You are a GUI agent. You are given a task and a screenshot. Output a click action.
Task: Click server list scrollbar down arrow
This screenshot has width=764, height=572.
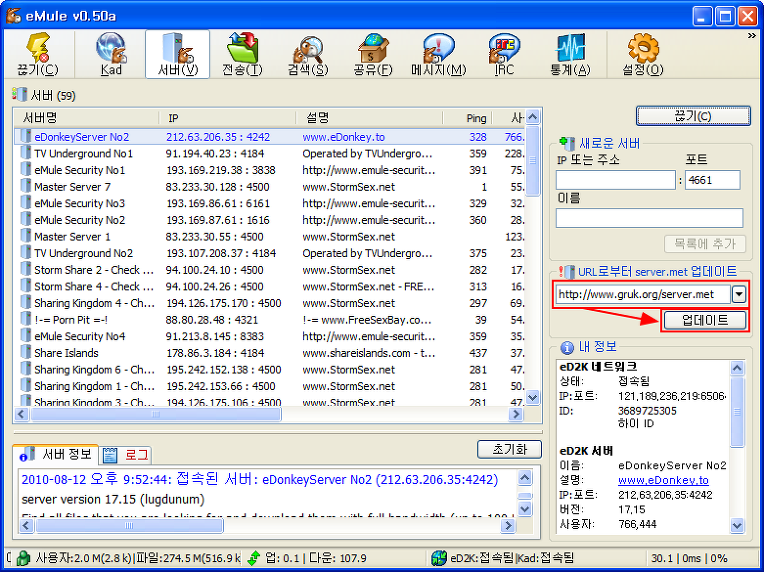tap(532, 397)
